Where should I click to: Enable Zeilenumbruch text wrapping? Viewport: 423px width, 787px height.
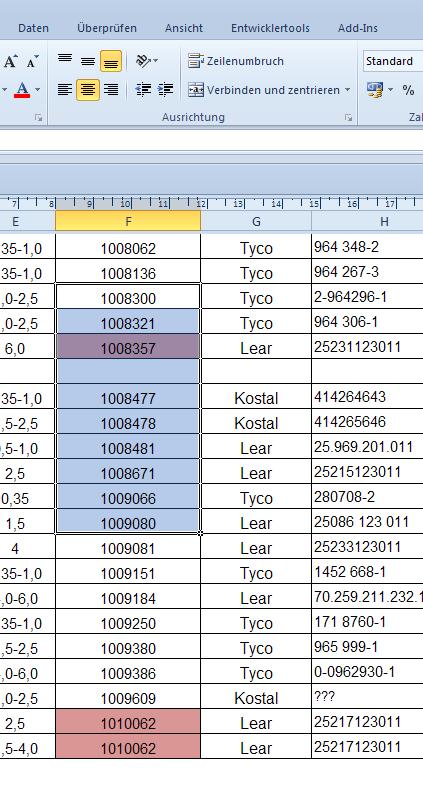point(236,61)
